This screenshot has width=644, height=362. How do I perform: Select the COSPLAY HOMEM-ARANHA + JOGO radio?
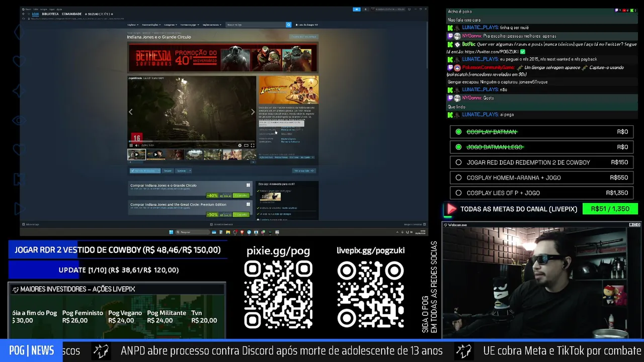(458, 177)
